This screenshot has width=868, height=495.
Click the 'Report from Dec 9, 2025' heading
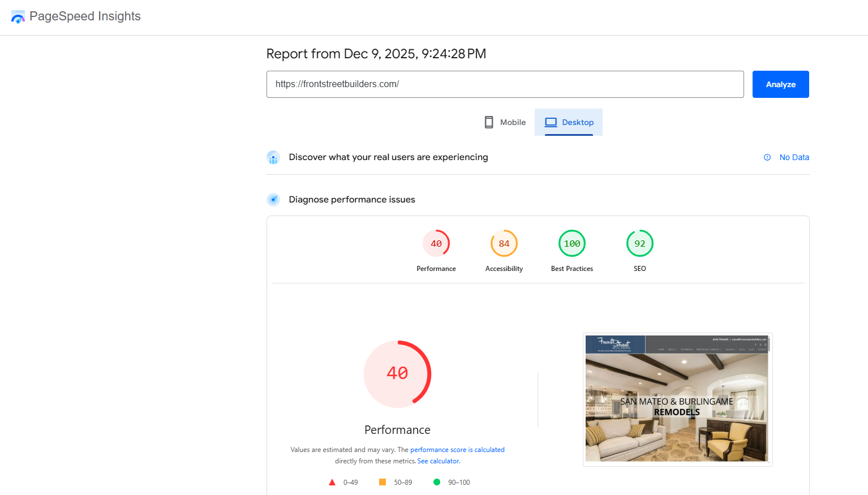click(x=376, y=54)
